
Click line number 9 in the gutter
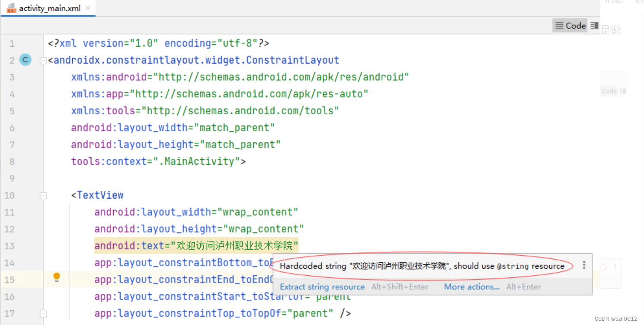click(12, 178)
